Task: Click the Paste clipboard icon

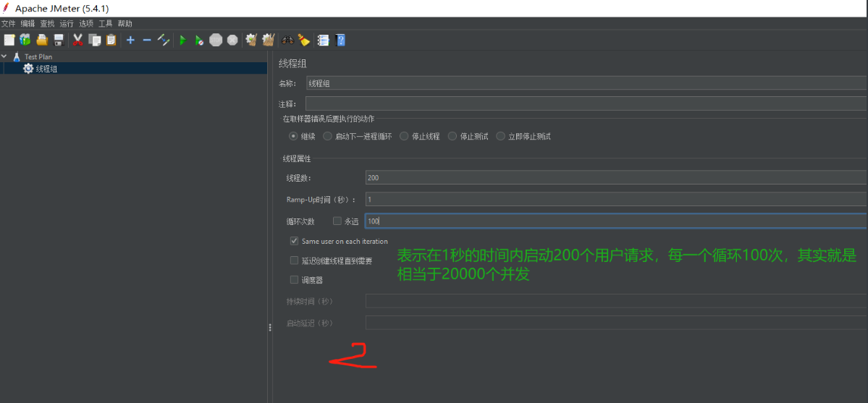Action: pyautogui.click(x=111, y=40)
